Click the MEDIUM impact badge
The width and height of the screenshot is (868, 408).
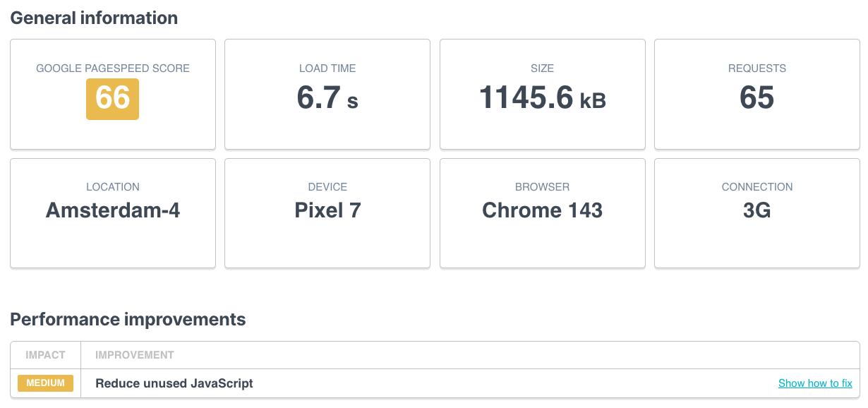pyautogui.click(x=45, y=383)
